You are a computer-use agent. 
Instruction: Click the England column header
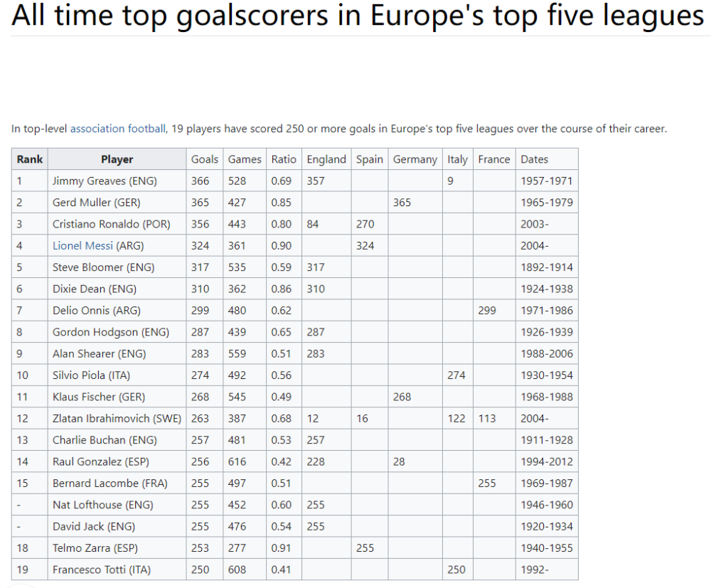326,159
